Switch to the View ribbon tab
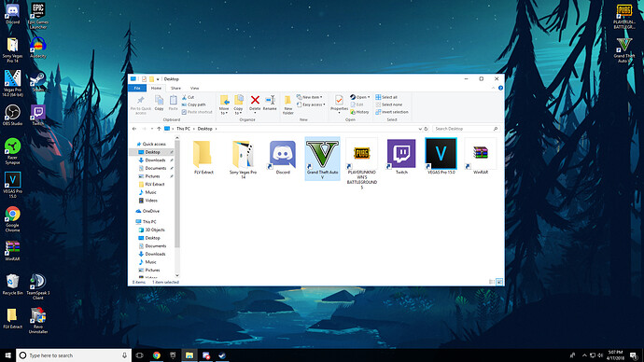644x362 pixels. coord(195,89)
